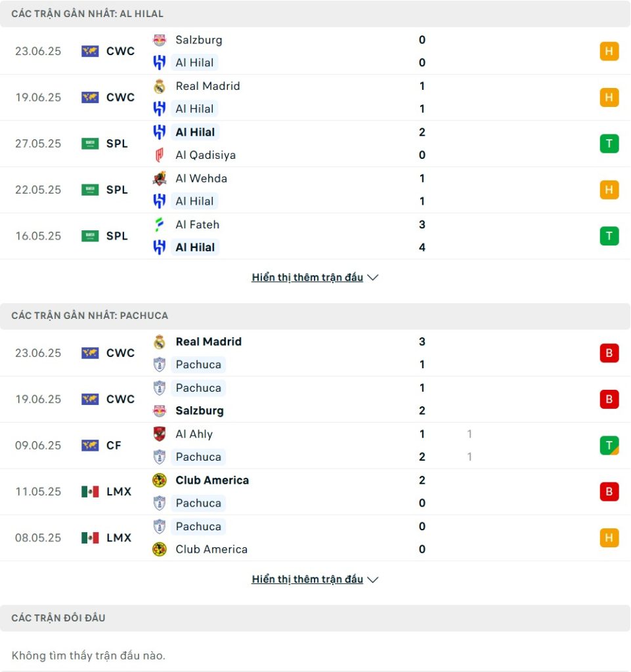
Task: Click Real Madrid crest in the 19.06.25 Al Hilal match
Action: [x=160, y=86]
